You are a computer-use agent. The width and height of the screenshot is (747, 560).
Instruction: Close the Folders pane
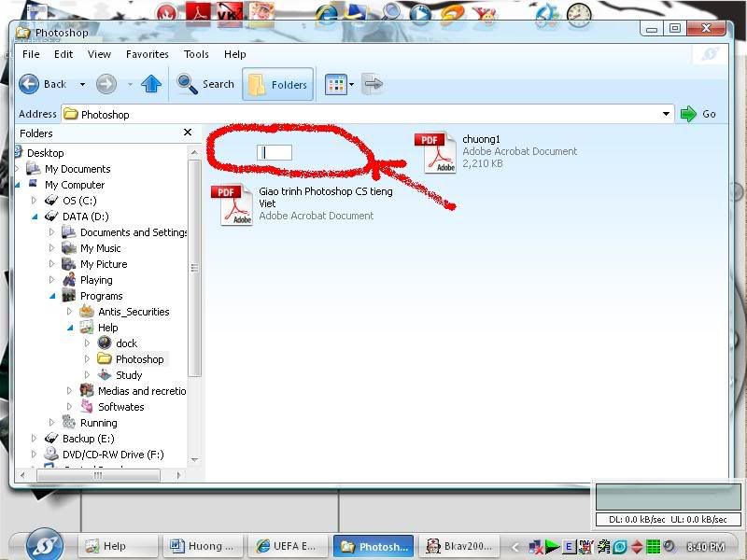(188, 133)
